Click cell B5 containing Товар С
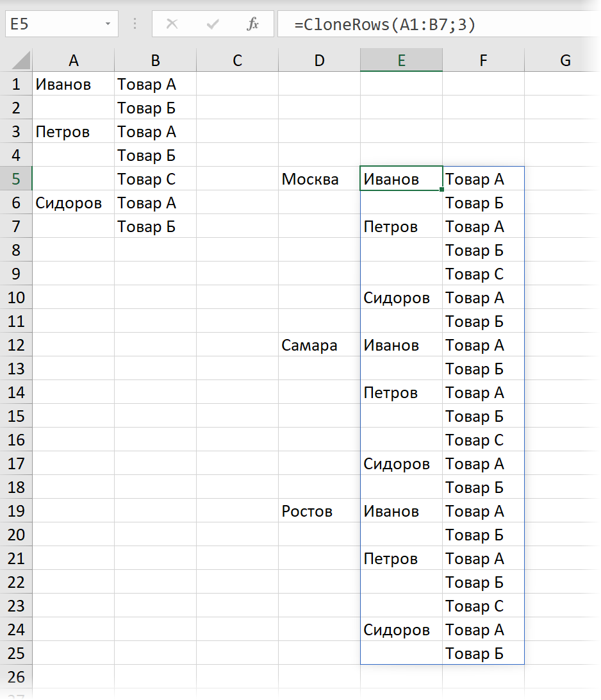601x700 pixels. pyautogui.click(x=155, y=179)
